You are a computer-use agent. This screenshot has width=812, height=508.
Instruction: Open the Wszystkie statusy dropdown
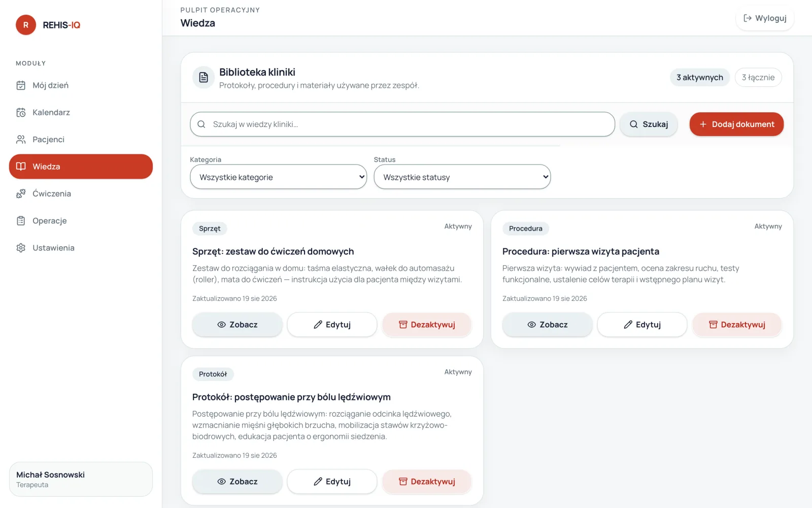(462, 177)
